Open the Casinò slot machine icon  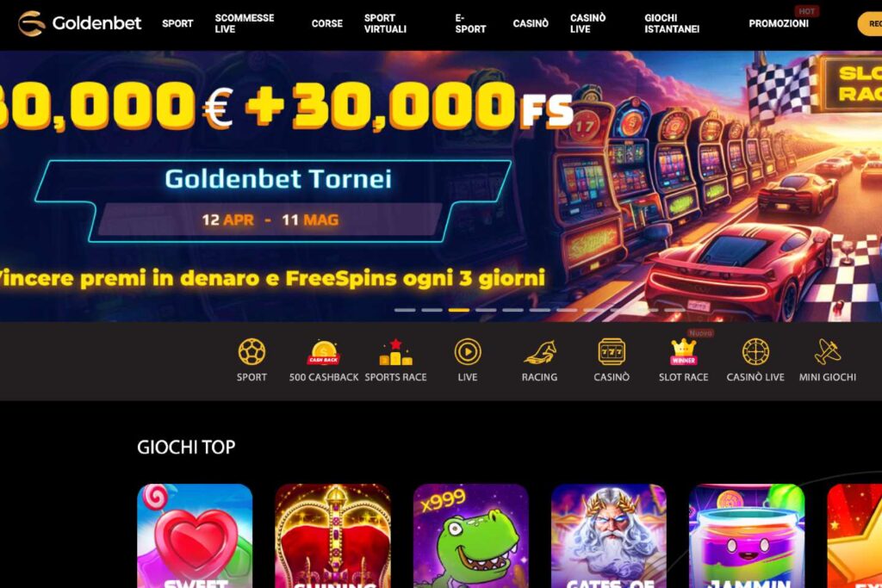tap(612, 352)
